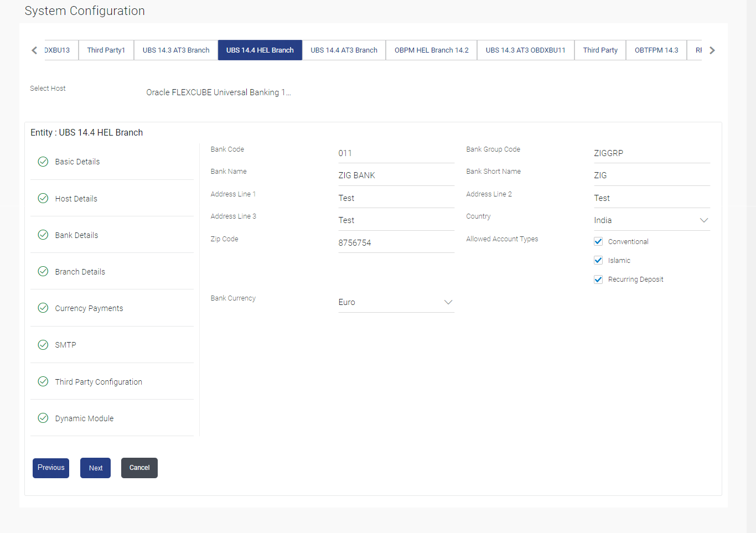Click the Previous button

pos(51,468)
